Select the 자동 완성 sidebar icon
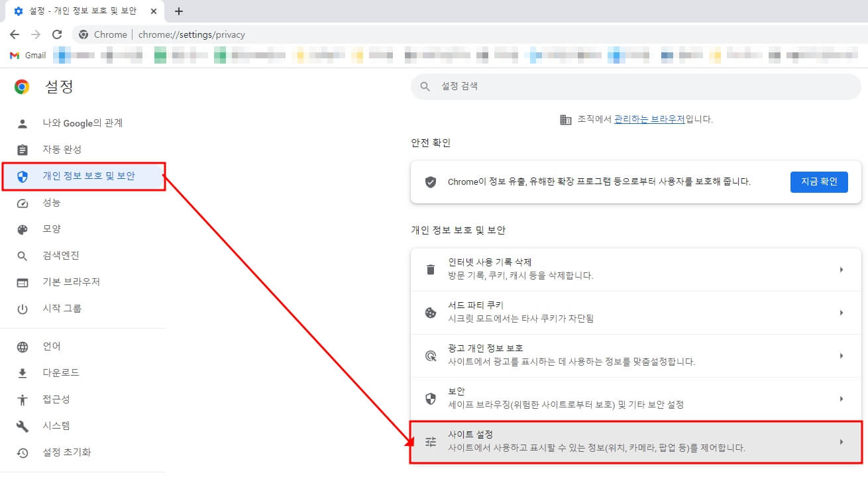868x479 pixels. [x=24, y=149]
